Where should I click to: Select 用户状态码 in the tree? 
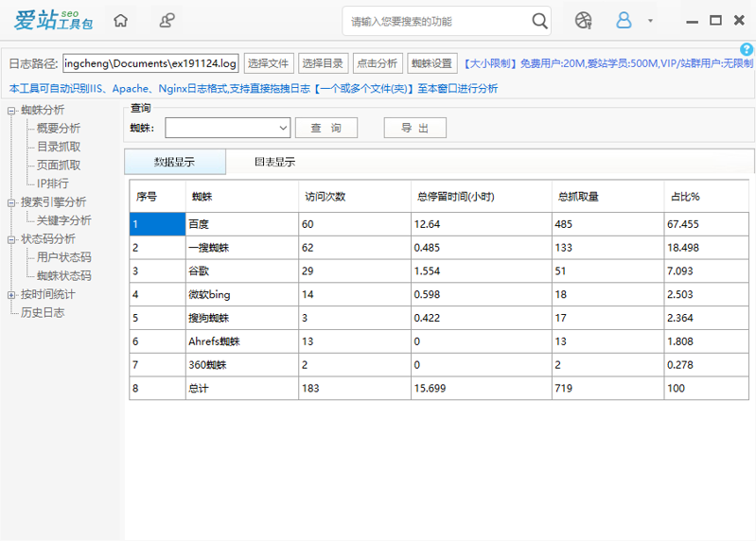tap(63, 257)
